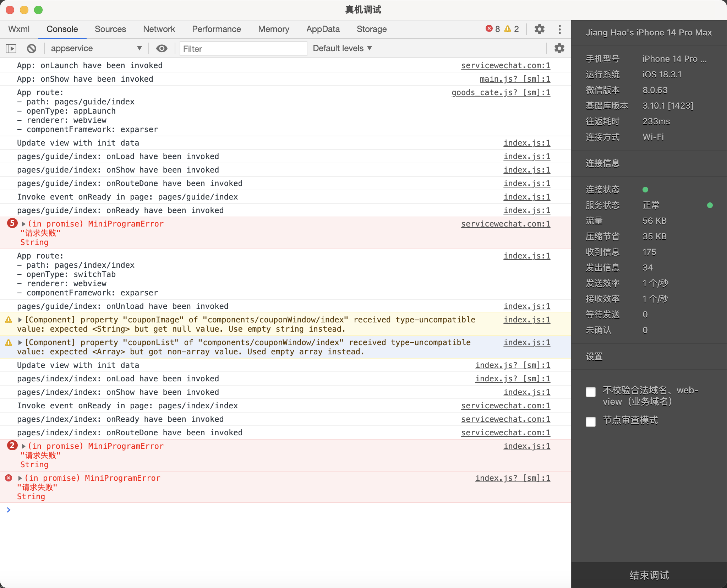
Task: Enable 节点审查模式 checkbox
Action: pyautogui.click(x=591, y=422)
